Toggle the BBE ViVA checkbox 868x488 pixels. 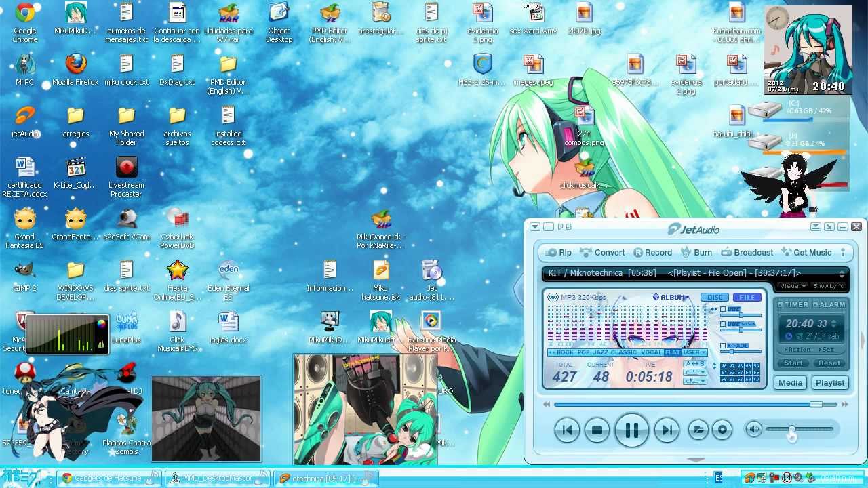coord(724,324)
